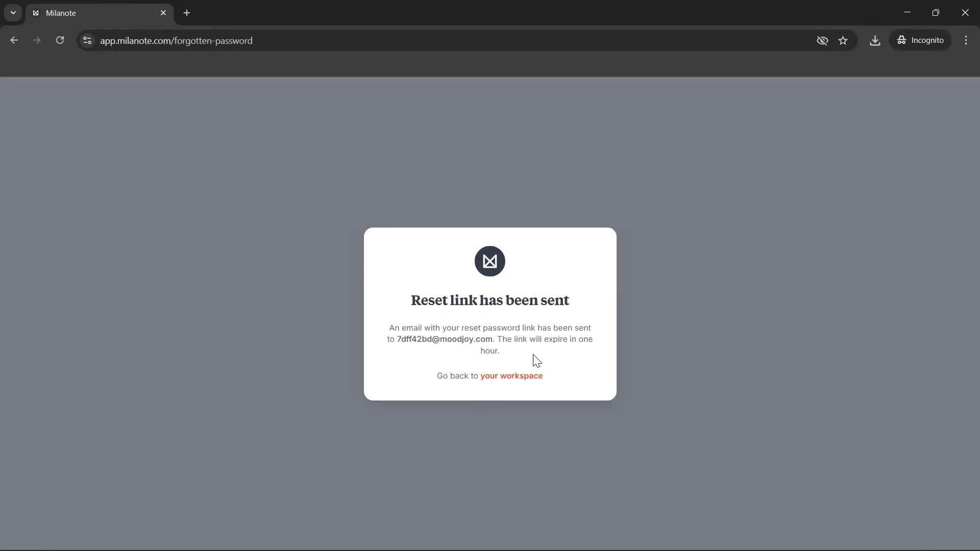Open your workspace link

pyautogui.click(x=511, y=376)
